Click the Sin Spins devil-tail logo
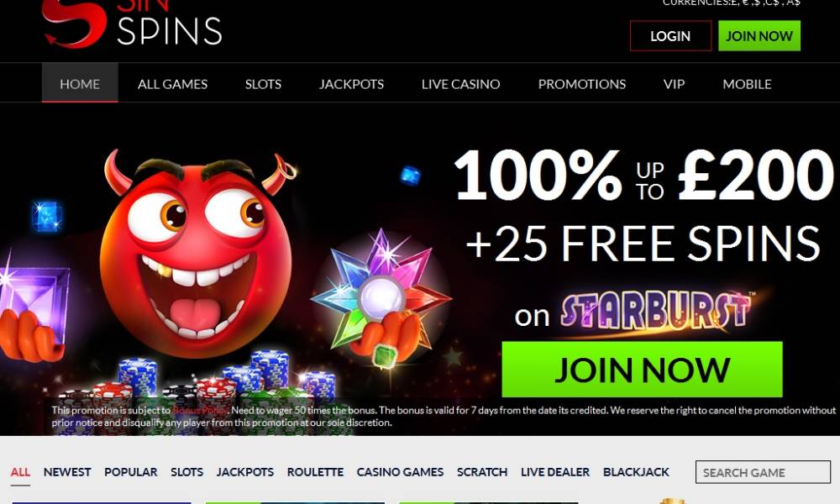The image size is (840, 504). click(x=74, y=23)
